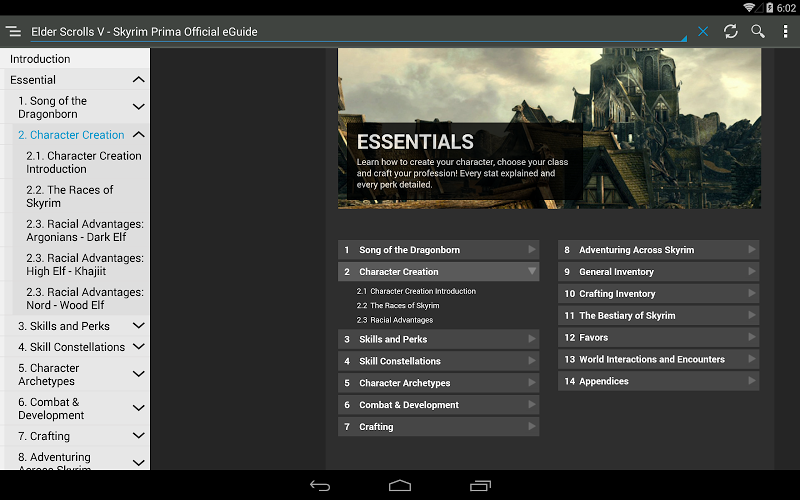Expand Crafting chevron in sidebar
The image size is (800, 500).
[138, 436]
